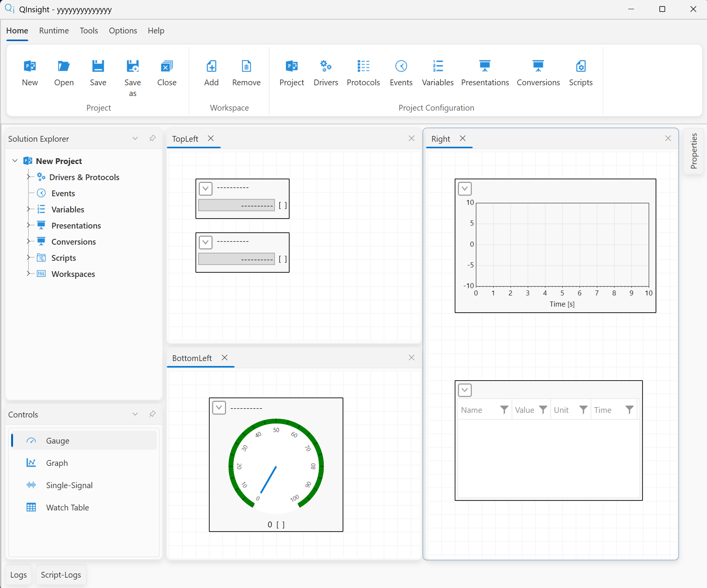Click the Scripts ribbon icon
The height and width of the screenshot is (588, 707).
[x=581, y=66]
